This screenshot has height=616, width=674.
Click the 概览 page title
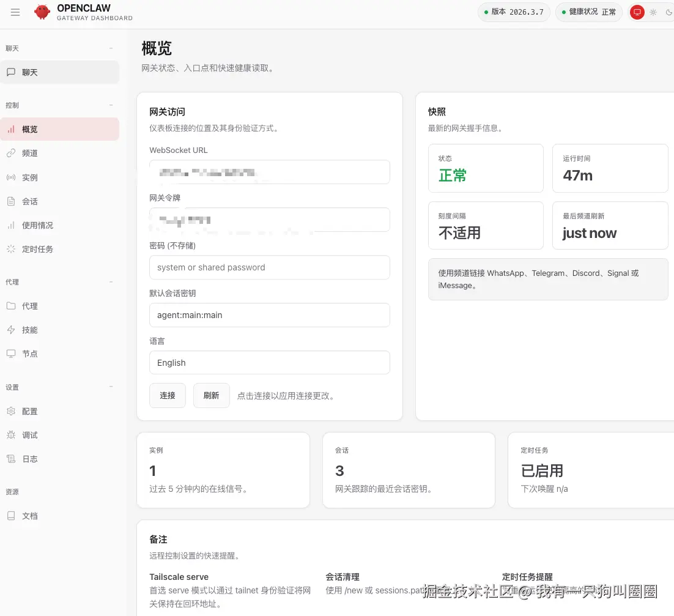click(157, 48)
